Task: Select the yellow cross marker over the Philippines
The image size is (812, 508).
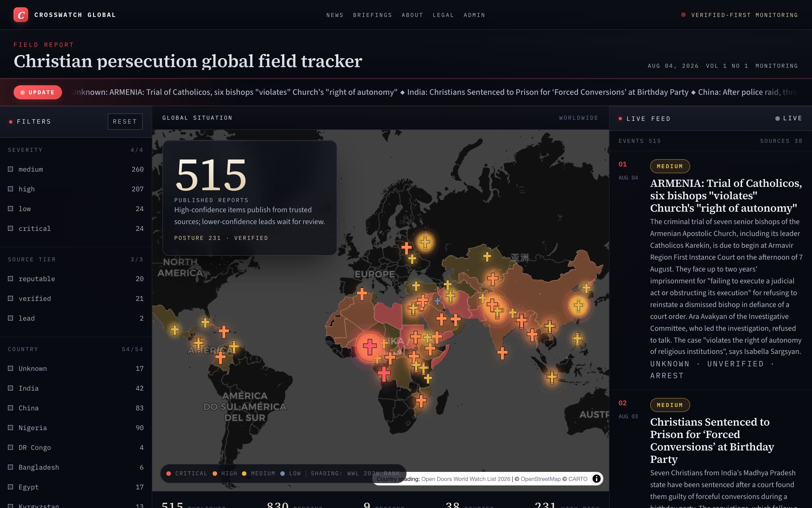Action: pyautogui.click(x=577, y=339)
